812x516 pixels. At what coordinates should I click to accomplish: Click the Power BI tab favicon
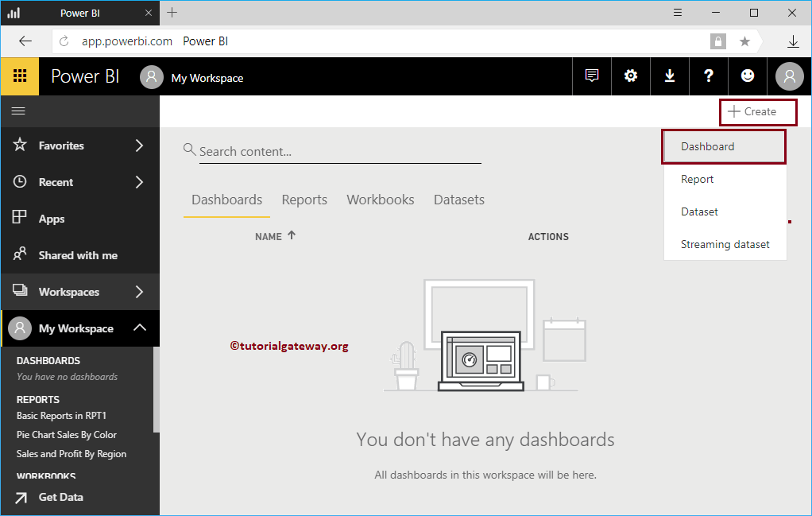(x=14, y=13)
